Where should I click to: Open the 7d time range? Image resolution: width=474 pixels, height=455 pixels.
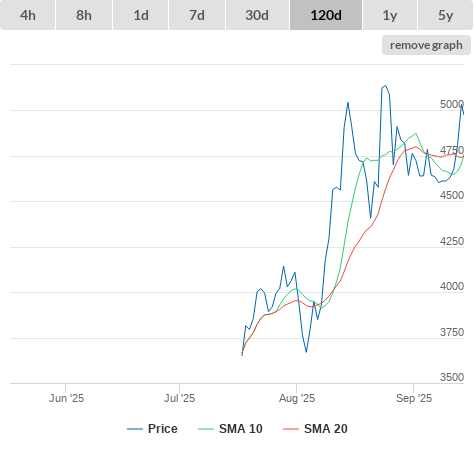coord(197,15)
